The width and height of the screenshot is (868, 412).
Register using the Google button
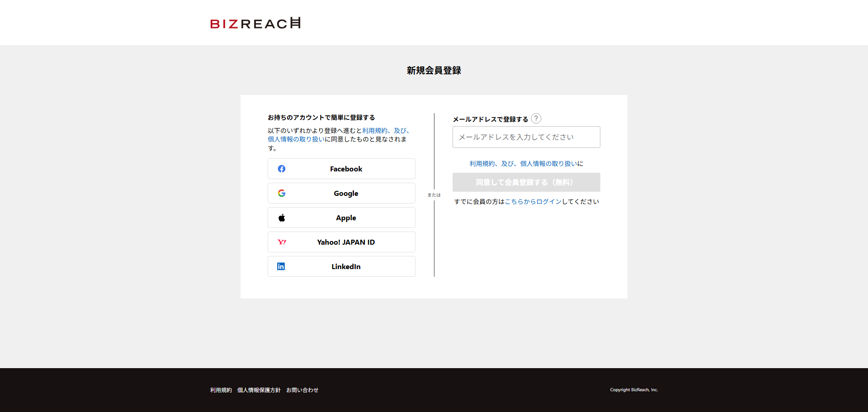pyautogui.click(x=341, y=193)
